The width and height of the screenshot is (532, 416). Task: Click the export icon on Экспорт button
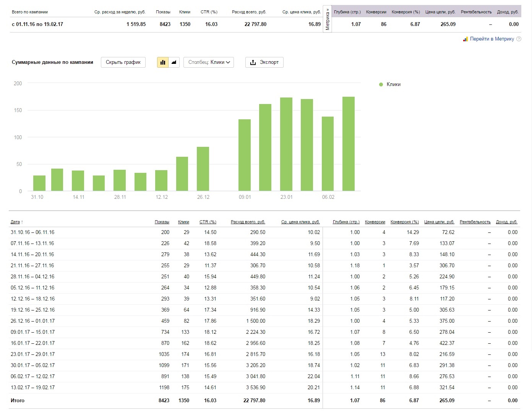pyautogui.click(x=253, y=62)
